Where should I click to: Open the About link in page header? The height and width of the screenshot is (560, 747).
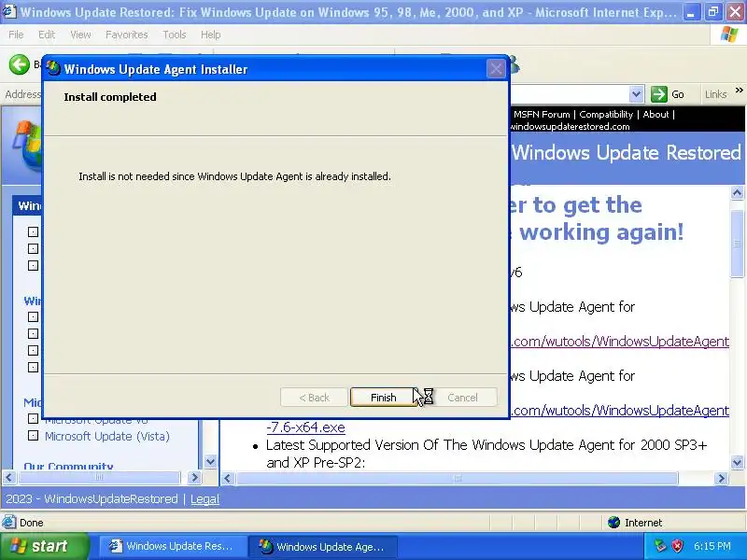coord(656,114)
